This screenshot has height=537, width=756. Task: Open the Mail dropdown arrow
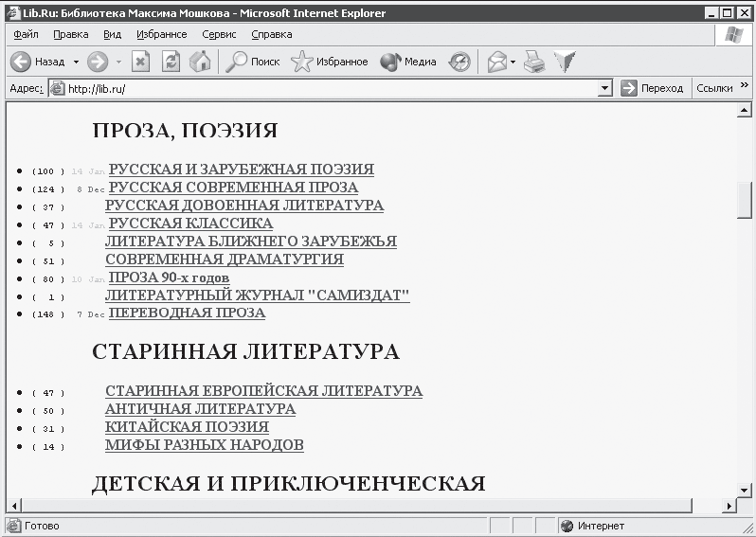pos(513,62)
